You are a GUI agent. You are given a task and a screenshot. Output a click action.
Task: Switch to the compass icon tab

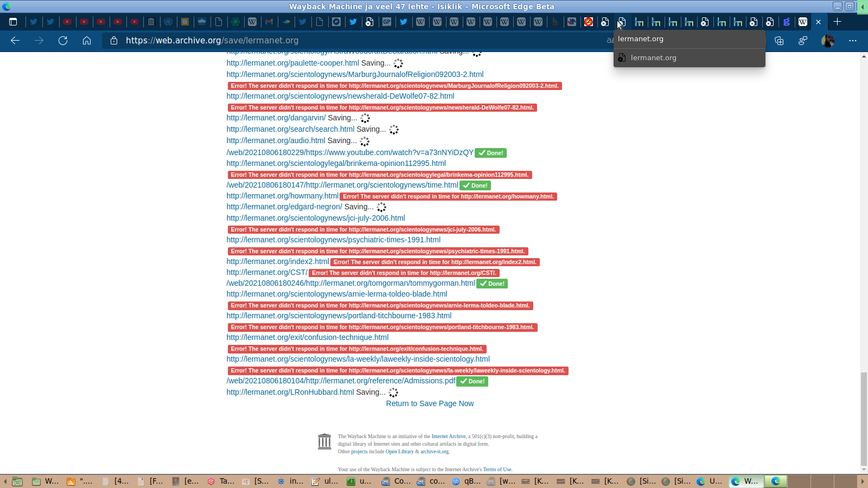[x=336, y=22]
